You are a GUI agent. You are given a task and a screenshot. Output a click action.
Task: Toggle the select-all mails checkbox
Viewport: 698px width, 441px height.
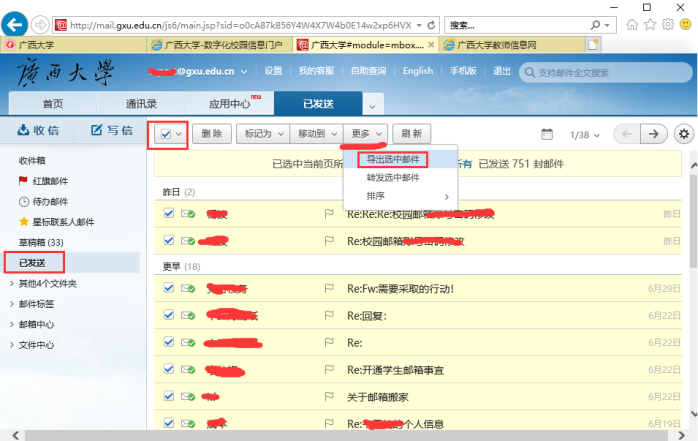[166, 134]
